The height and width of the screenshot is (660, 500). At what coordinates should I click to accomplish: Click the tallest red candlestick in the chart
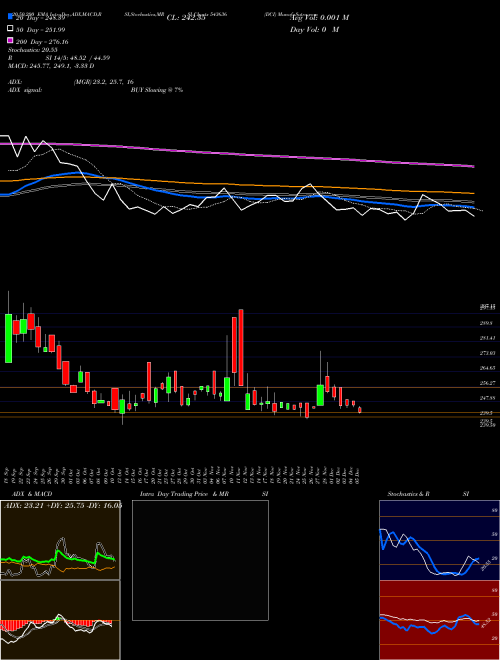coord(241,347)
